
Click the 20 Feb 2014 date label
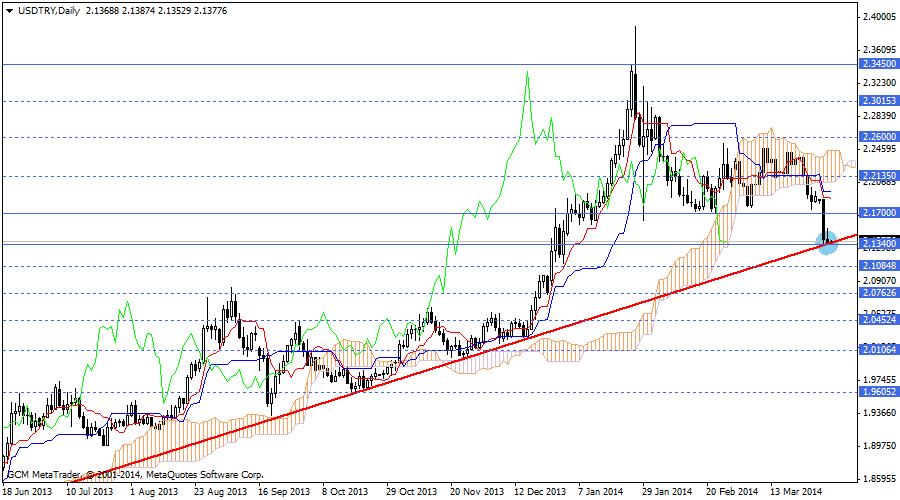732,492
